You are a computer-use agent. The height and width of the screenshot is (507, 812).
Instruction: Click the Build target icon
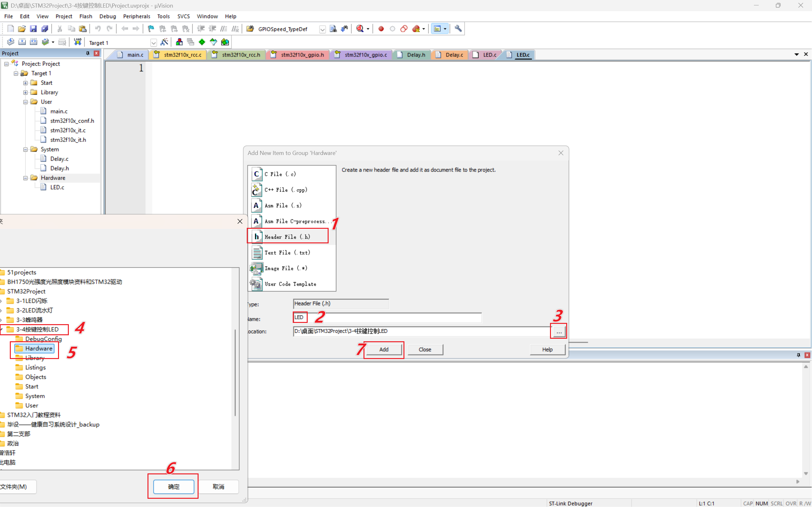[22, 42]
